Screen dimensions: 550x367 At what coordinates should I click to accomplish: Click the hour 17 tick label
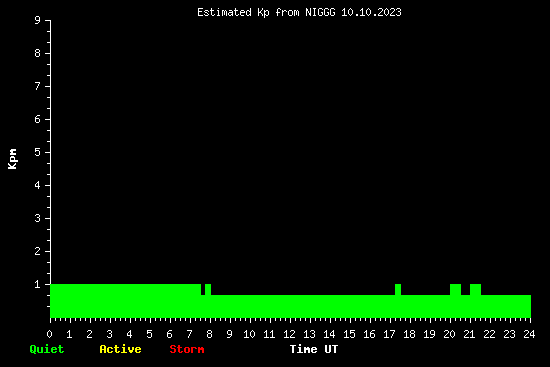389,334
